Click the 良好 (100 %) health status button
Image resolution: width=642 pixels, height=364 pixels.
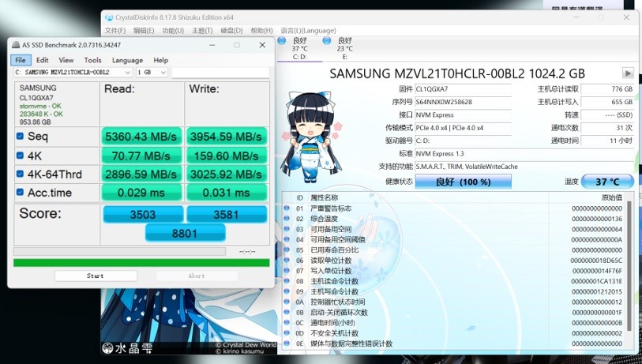463,182
